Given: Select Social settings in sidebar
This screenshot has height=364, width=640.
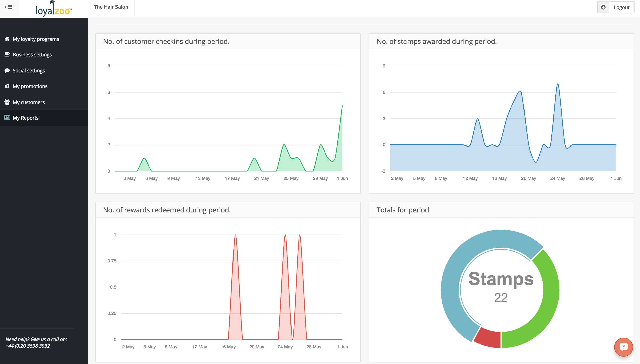Looking at the screenshot, I should pyautogui.click(x=29, y=71).
